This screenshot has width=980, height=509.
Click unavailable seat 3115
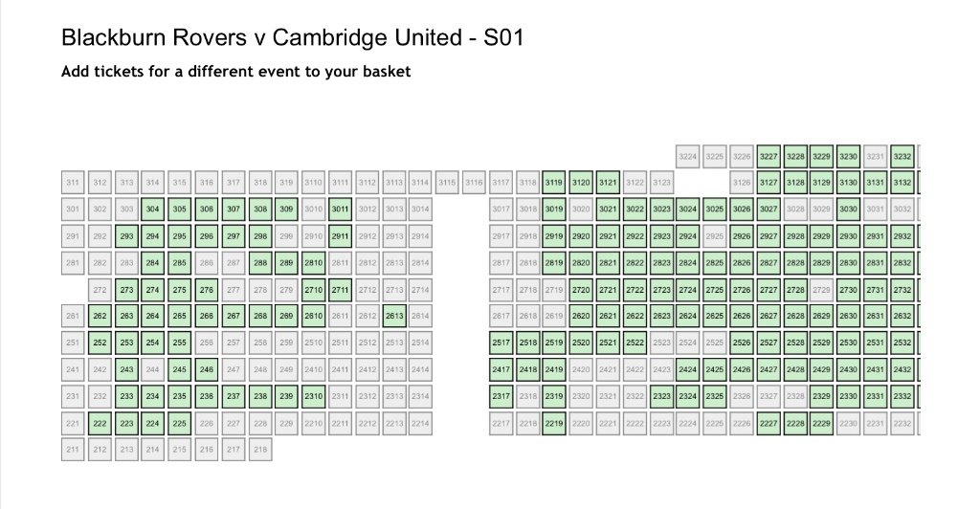pyautogui.click(x=447, y=183)
